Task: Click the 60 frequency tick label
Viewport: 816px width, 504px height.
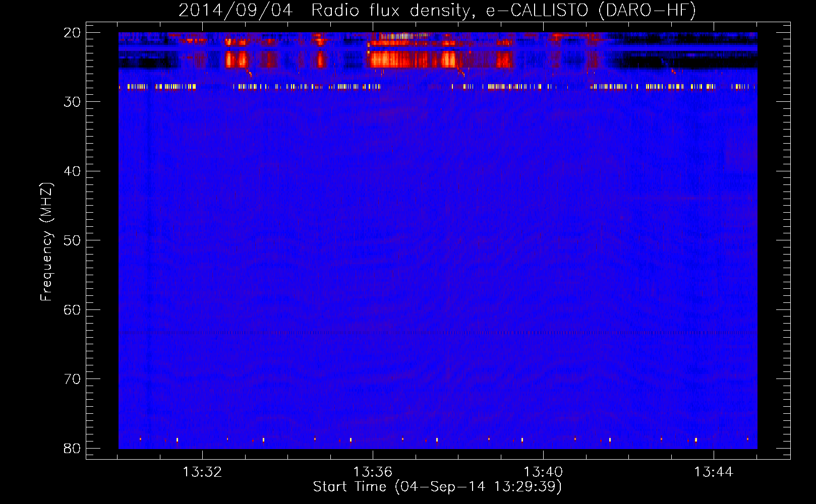Action: coord(72,309)
